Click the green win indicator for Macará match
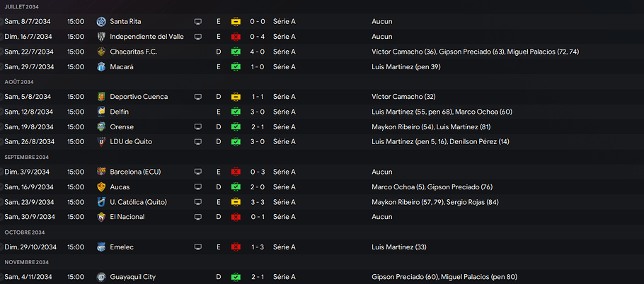Viewport: 644px width, 284px height. (236, 66)
